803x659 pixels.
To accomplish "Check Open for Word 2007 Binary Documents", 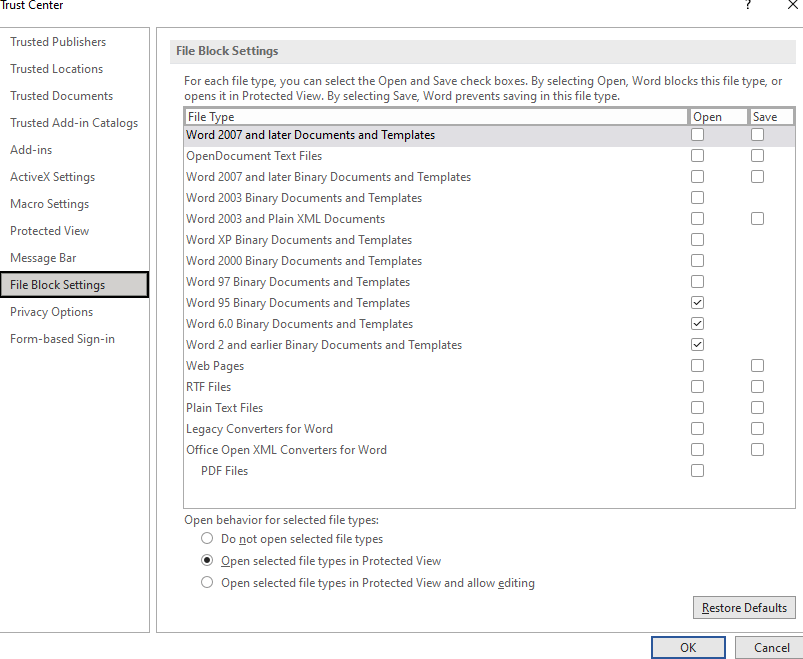I will click(x=697, y=177).
